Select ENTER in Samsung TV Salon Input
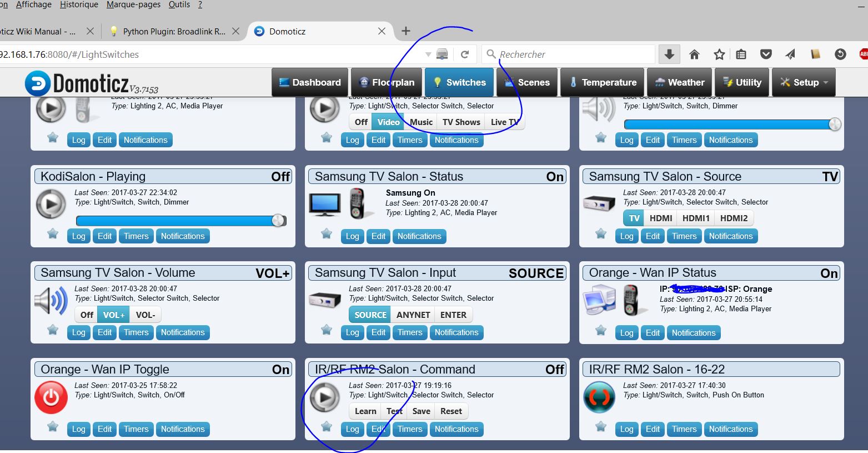This screenshot has height=453, width=868. (453, 315)
